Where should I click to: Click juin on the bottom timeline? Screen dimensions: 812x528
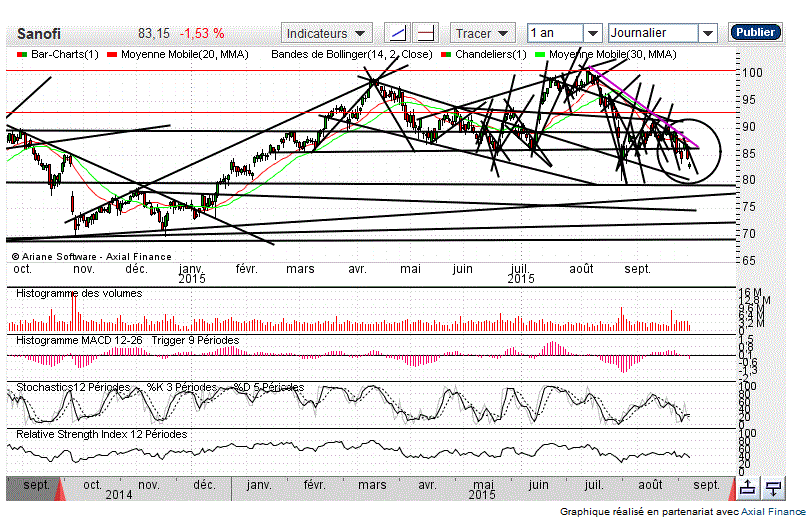539,485
